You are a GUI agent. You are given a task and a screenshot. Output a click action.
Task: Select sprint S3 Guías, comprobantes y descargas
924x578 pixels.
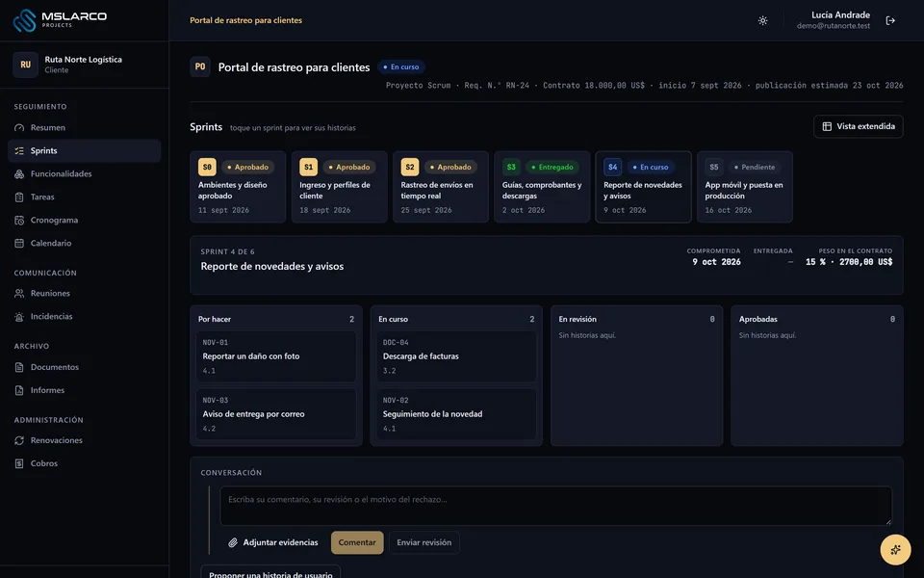click(x=542, y=187)
